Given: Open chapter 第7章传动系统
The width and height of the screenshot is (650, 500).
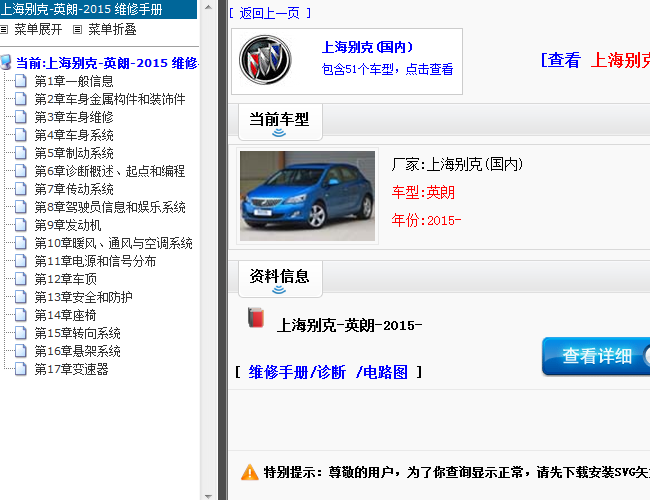Looking at the screenshot, I should 74,189.
